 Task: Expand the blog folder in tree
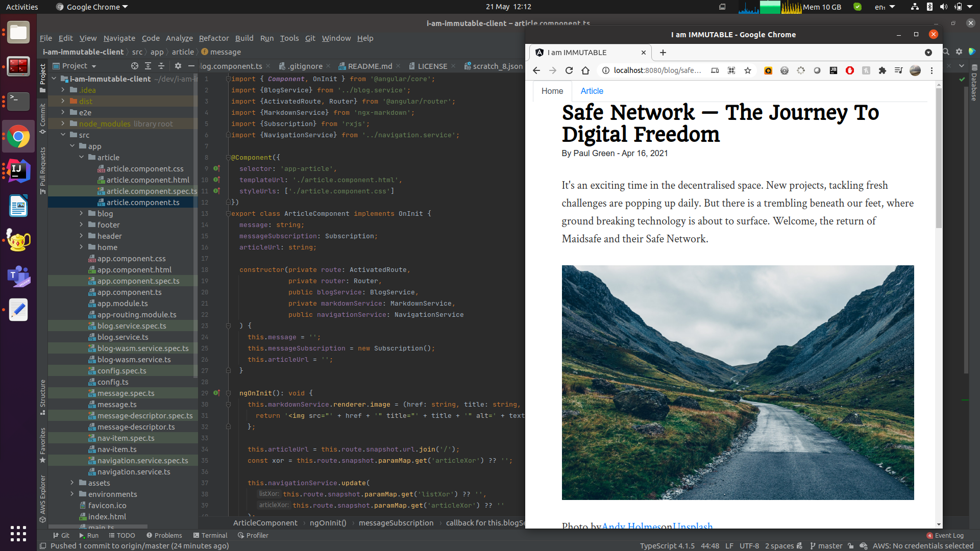81,213
